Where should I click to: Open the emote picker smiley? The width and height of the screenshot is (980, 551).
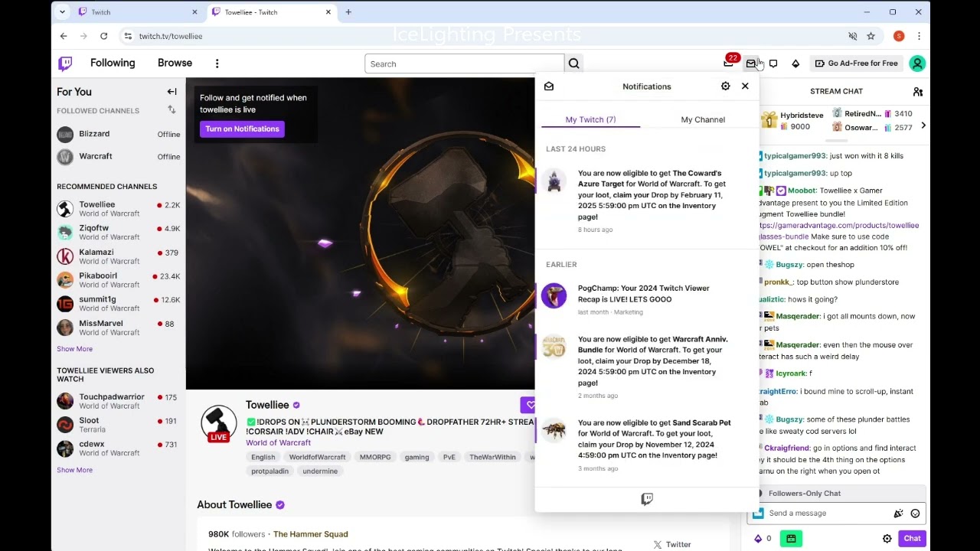coord(915,514)
